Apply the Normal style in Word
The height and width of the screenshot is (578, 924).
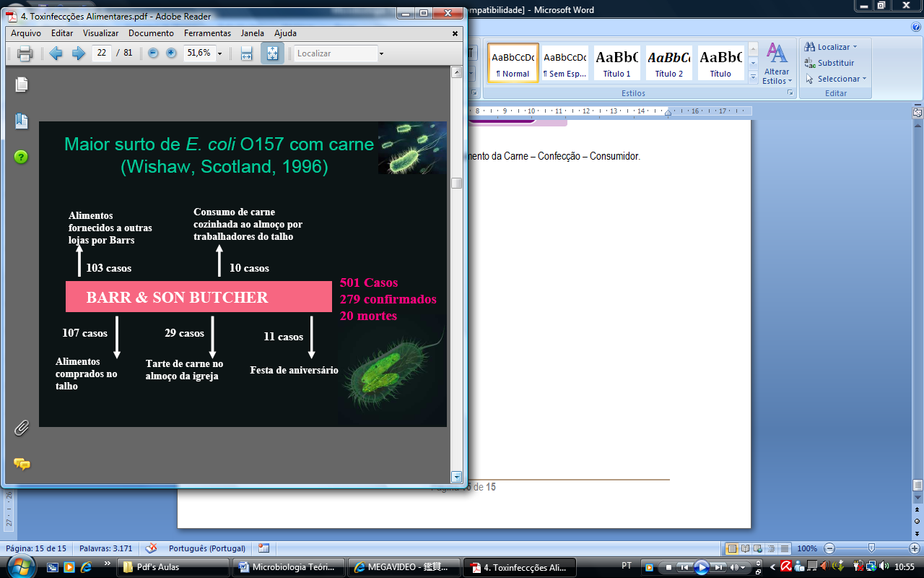[x=513, y=62]
